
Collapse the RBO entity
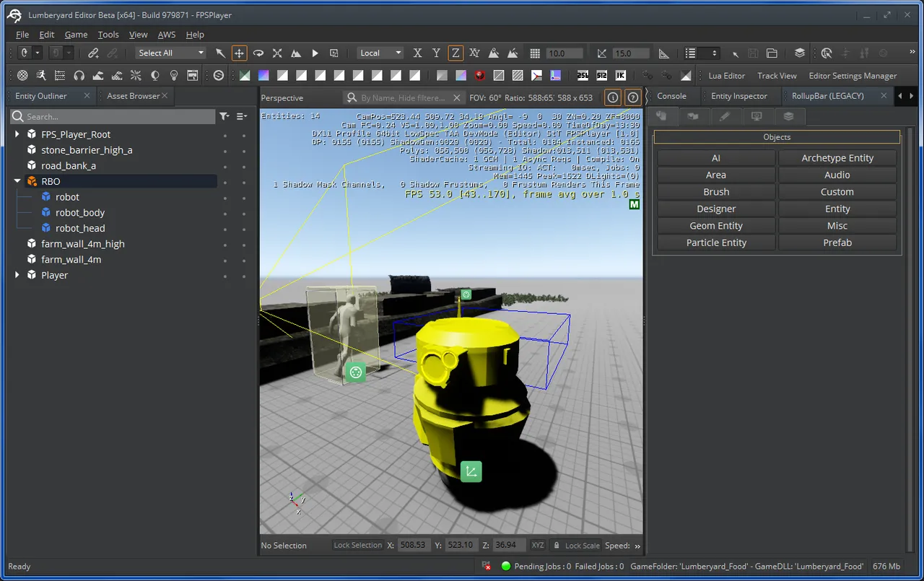(17, 181)
